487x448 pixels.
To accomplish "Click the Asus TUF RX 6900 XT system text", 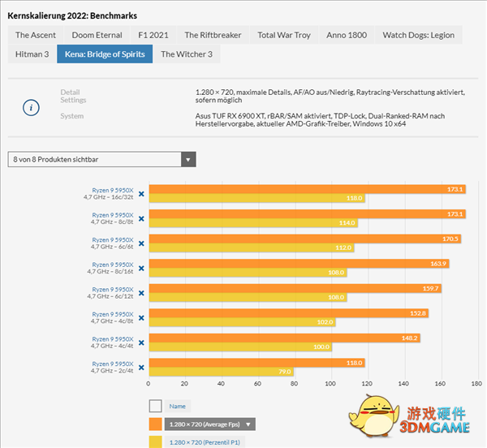I will tap(320, 120).
